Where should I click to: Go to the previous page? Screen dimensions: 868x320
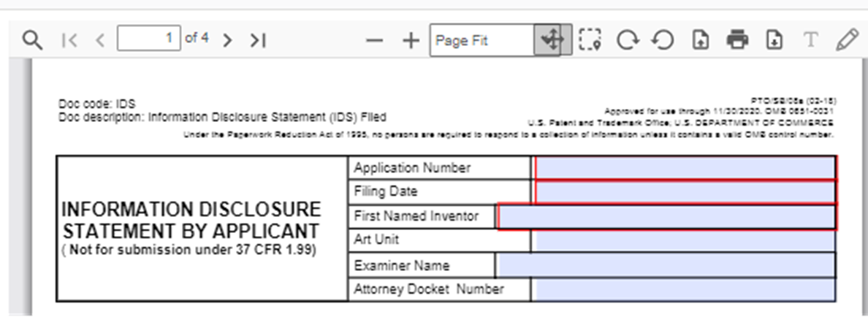pyautogui.click(x=100, y=40)
